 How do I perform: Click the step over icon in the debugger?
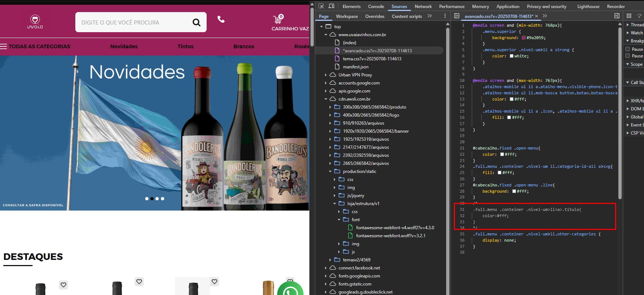click(x=640, y=16)
